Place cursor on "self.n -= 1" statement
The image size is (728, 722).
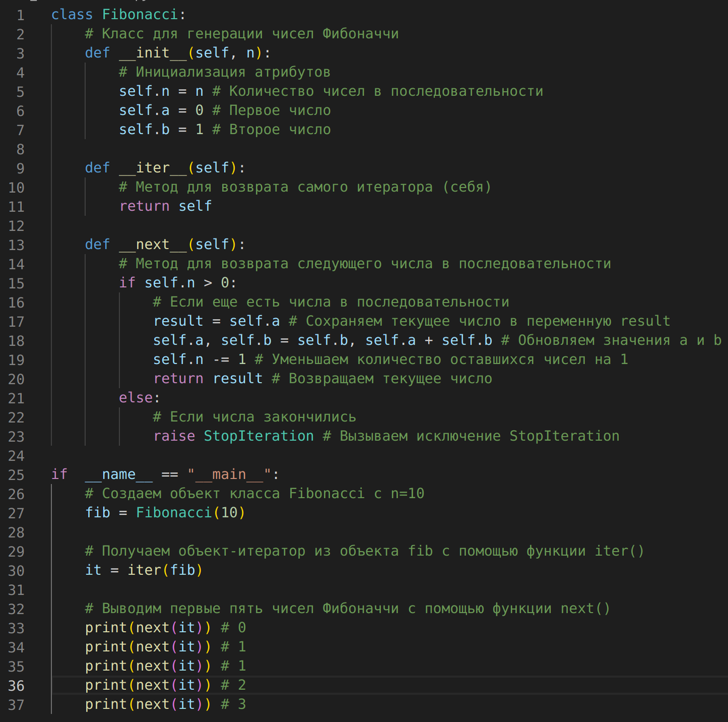200,360
